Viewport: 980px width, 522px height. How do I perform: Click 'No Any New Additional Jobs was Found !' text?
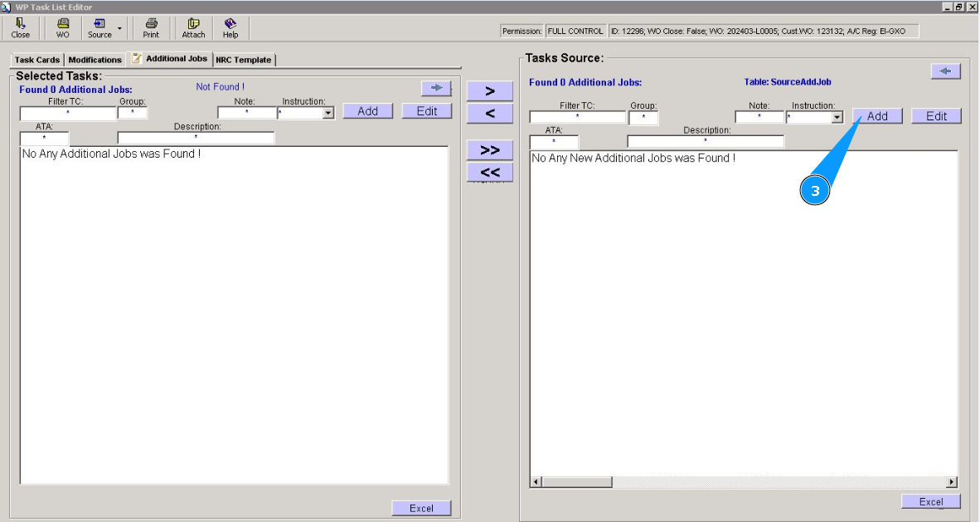(x=633, y=159)
